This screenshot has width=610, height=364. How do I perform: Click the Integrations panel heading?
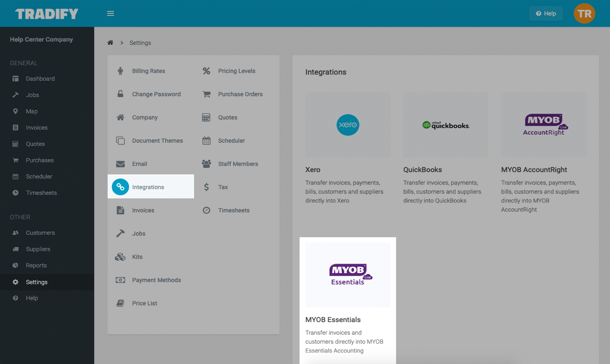coord(326,72)
